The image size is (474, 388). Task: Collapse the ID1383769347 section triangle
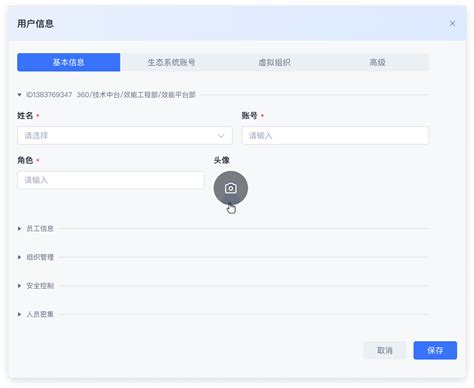[x=19, y=95]
